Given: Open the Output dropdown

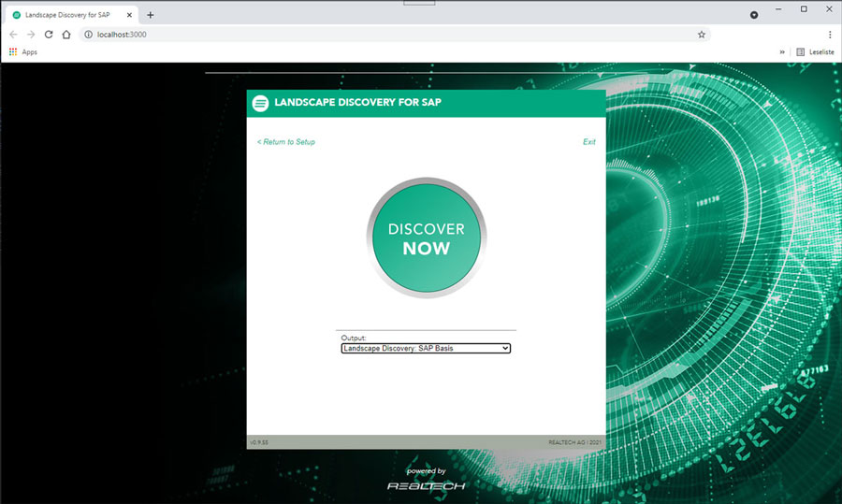Looking at the screenshot, I should click(x=426, y=349).
